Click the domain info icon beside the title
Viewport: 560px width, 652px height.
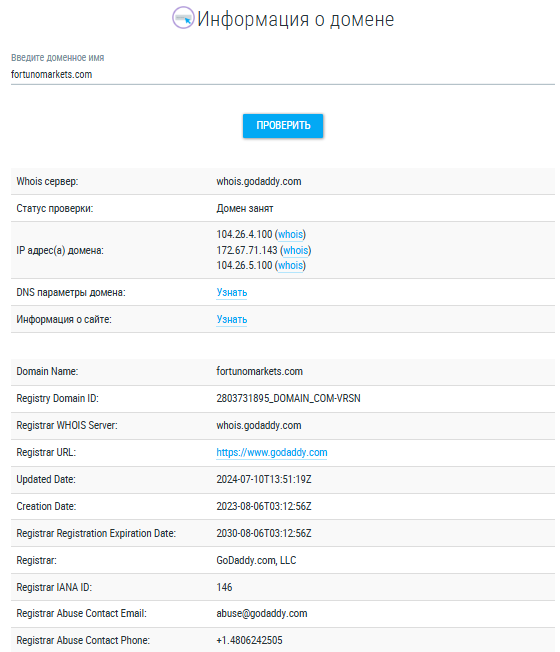point(183,18)
